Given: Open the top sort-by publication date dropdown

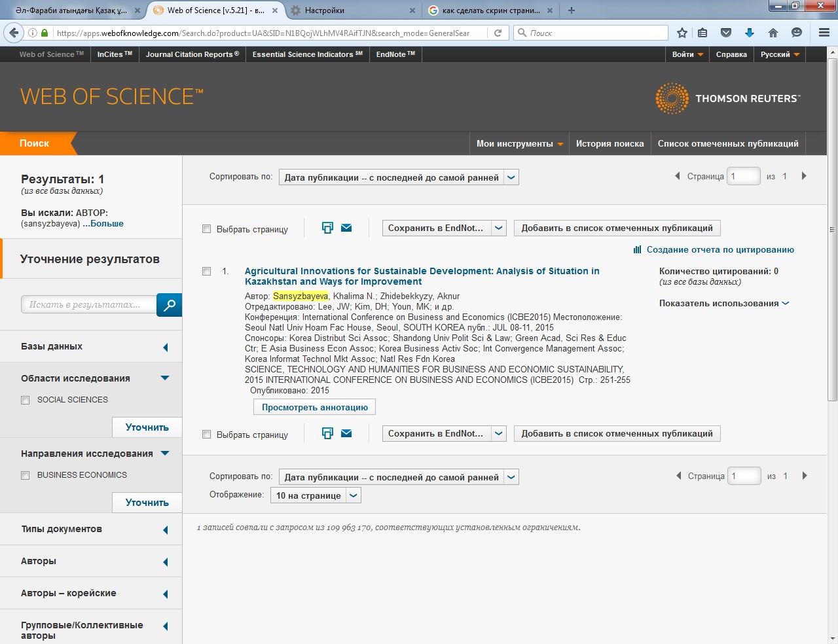Looking at the screenshot, I should (399, 177).
